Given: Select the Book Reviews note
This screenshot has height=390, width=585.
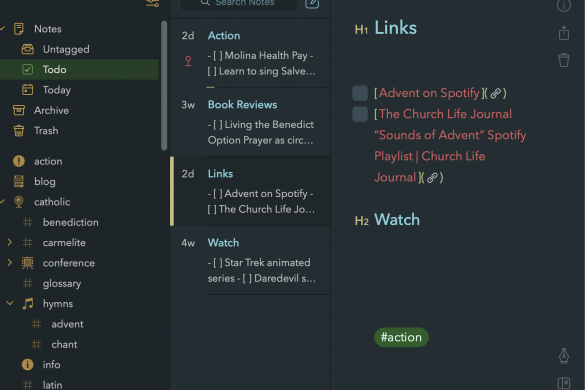Looking at the screenshot, I should click(x=250, y=122).
